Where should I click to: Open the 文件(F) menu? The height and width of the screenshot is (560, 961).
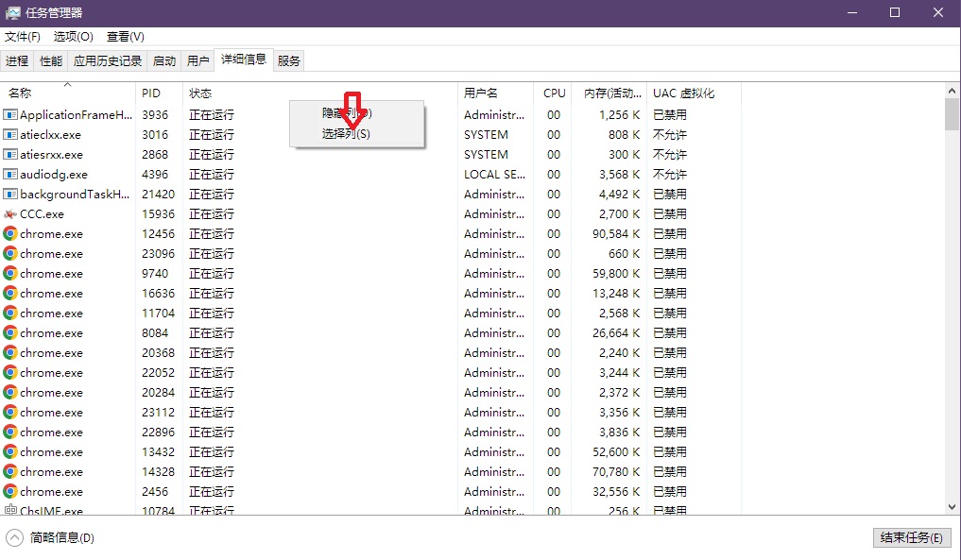click(23, 37)
